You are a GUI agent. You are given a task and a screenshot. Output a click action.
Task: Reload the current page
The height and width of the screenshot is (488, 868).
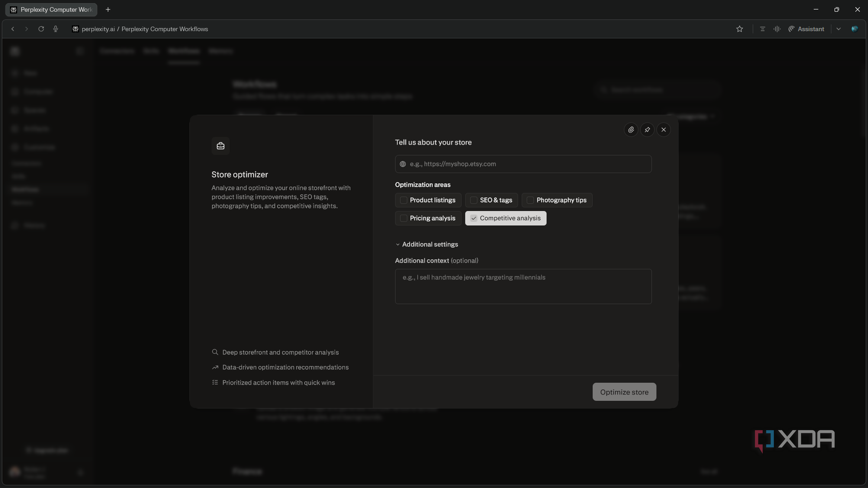[41, 29]
